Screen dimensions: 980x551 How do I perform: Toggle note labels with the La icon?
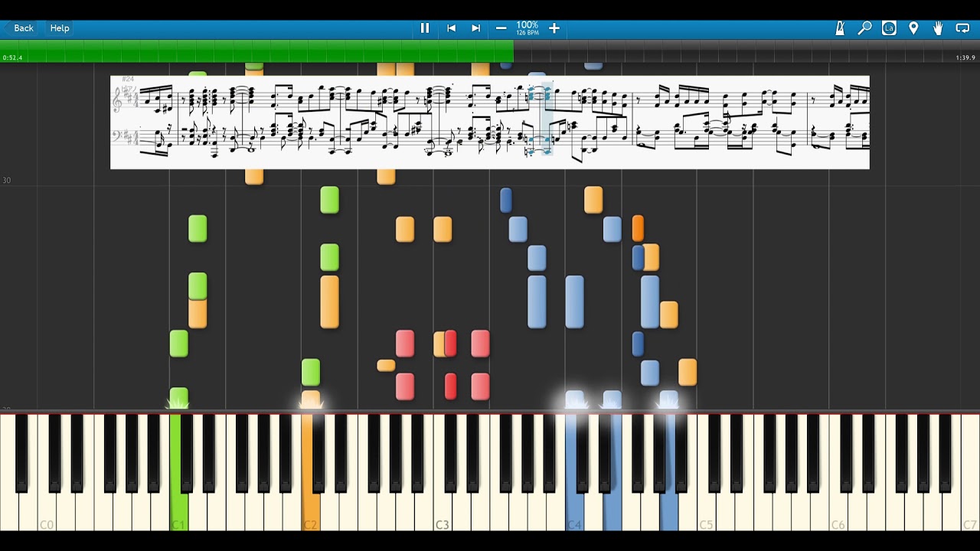tap(889, 28)
